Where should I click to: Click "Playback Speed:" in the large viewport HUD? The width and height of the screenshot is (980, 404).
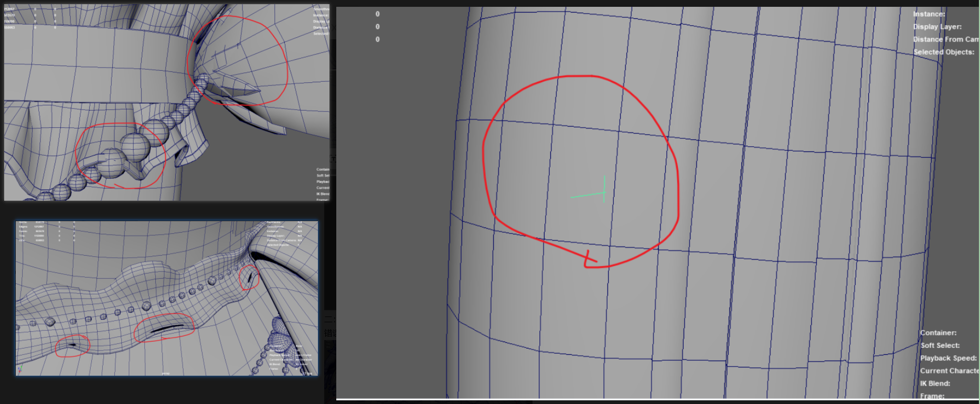(x=948, y=358)
